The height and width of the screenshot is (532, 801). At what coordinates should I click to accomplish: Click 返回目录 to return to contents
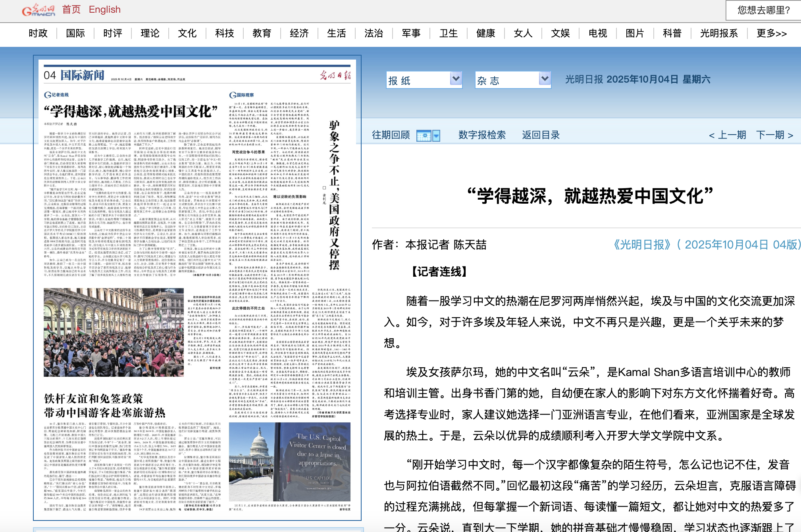541,135
